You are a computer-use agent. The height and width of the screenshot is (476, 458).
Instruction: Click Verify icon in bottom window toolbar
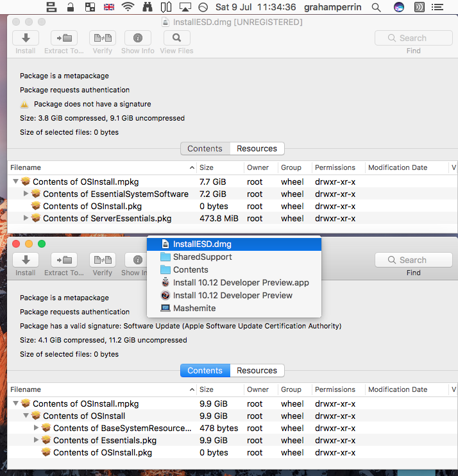pyautogui.click(x=103, y=260)
